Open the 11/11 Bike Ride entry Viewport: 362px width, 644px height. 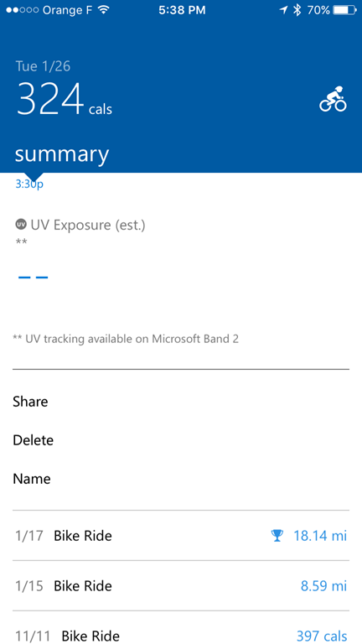181,628
